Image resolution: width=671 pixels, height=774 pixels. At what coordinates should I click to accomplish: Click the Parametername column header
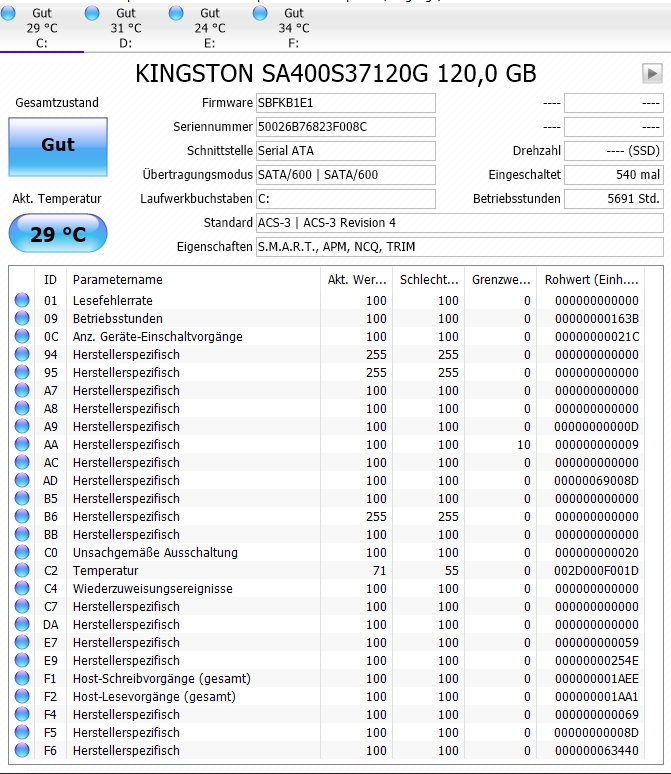[x=194, y=280]
